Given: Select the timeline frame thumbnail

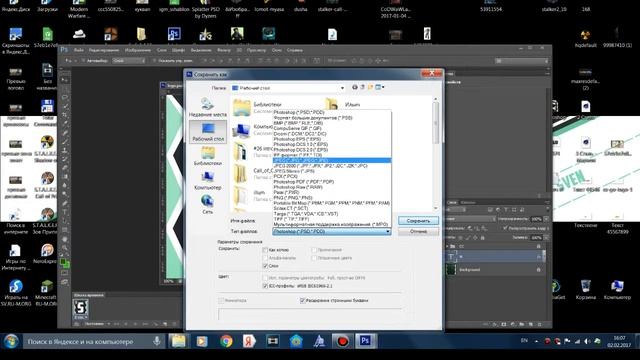Looking at the screenshot, I should point(81,308).
